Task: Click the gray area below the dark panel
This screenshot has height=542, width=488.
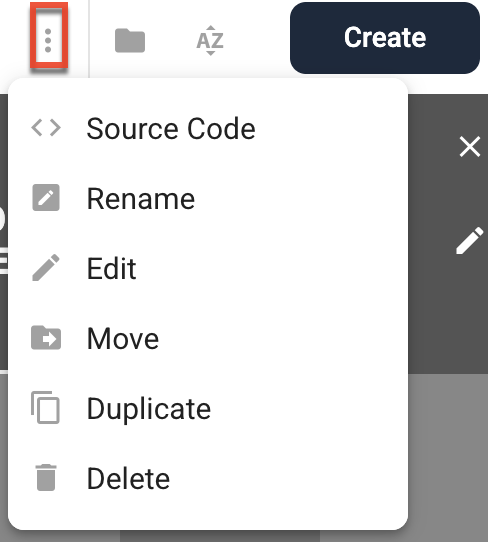Action: pos(448,456)
